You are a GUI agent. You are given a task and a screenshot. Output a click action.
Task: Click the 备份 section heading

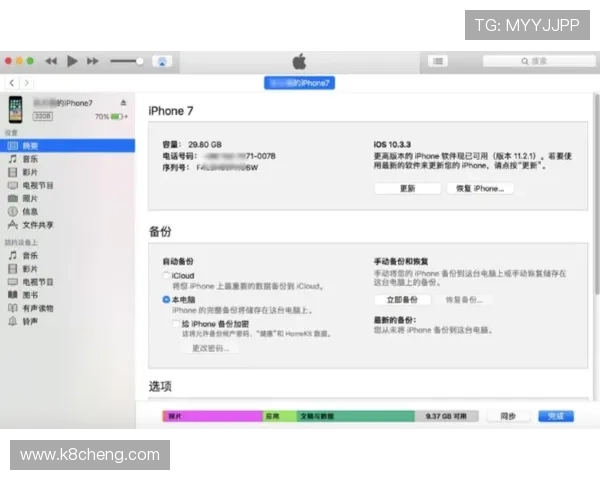160,232
